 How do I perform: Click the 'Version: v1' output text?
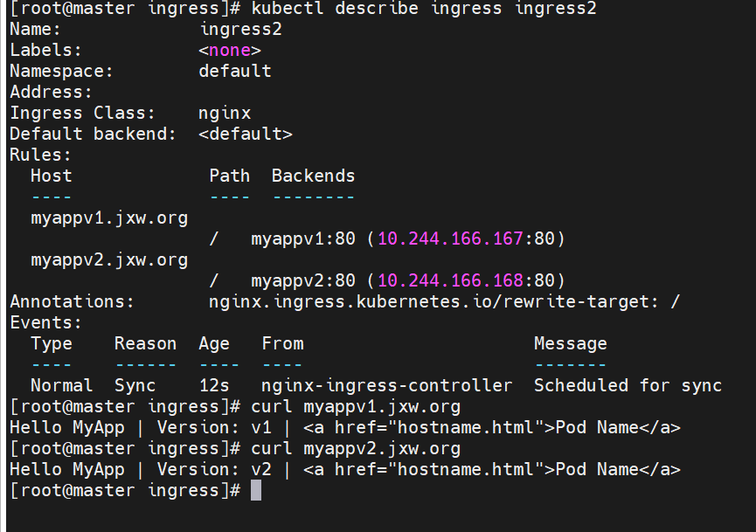pos(214,428)
